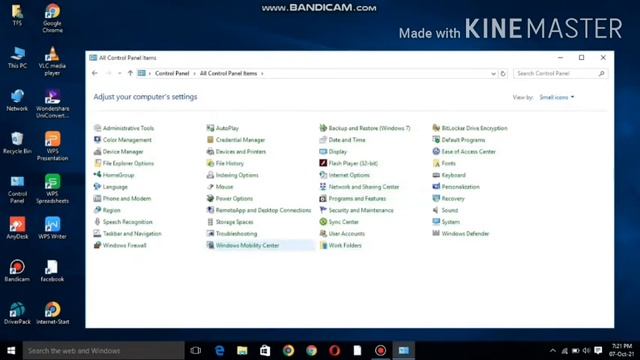Show hidden system tray icons
Viewport: 640px width, 360px height.
pyautogui.click(x=552, y=351)
